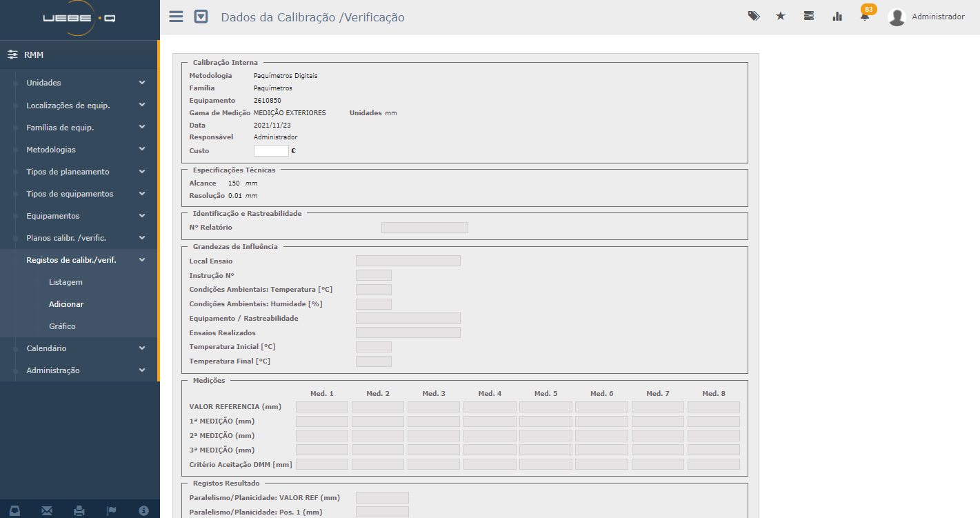Open the boxed dropdown arrow beside the page title
The height and width of the screenshot is (518, 980).
201,17
